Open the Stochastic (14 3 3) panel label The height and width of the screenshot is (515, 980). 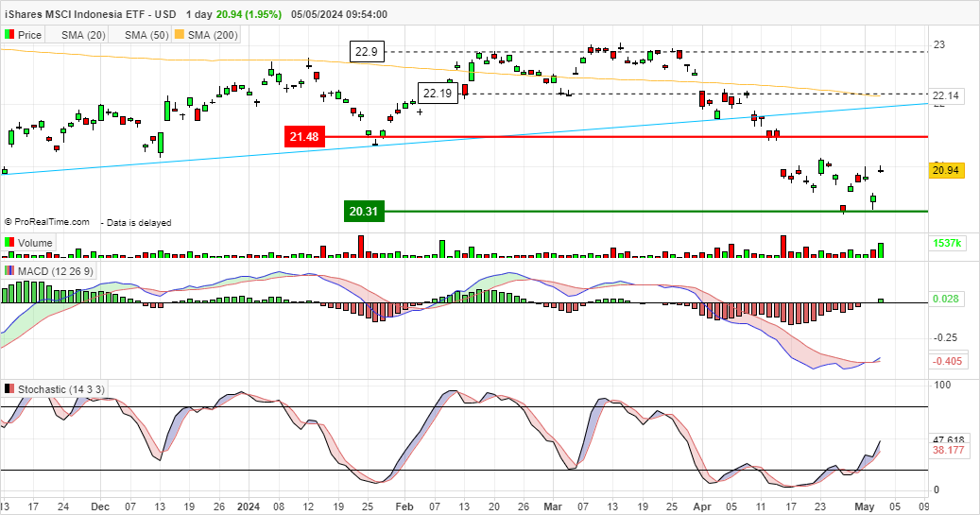(60, 389)
